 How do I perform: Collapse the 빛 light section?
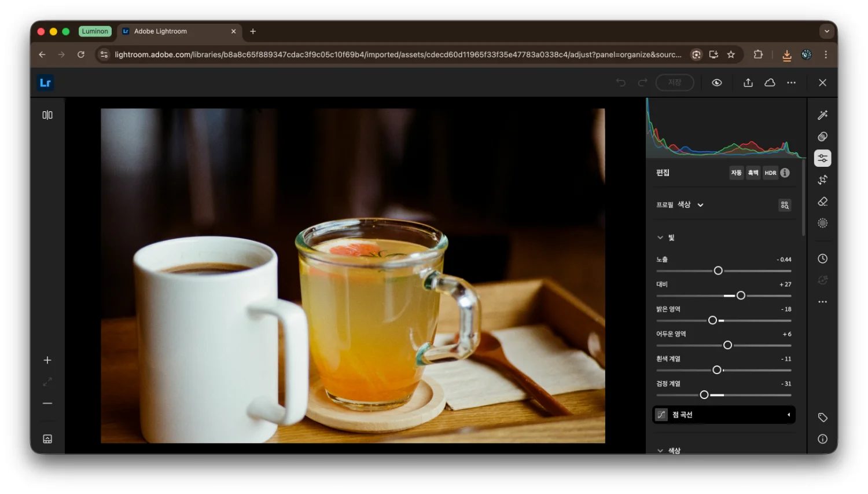[x=660, y=237]
